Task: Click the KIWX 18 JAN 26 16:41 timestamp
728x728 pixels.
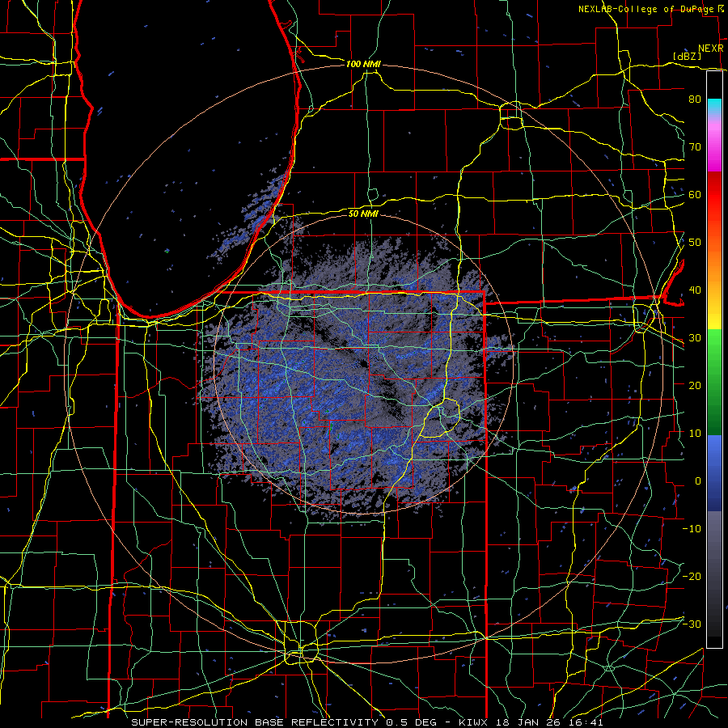Action: (x=531, y=722)
